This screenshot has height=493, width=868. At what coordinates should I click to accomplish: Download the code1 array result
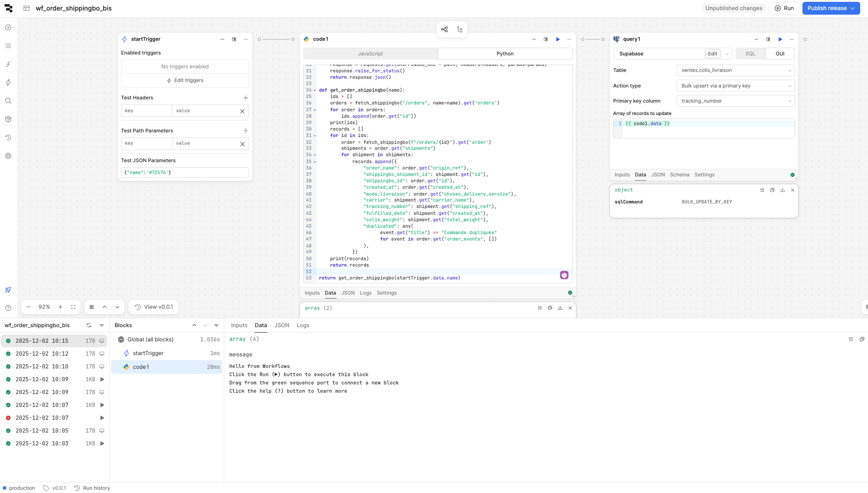[x=560, y=308]
